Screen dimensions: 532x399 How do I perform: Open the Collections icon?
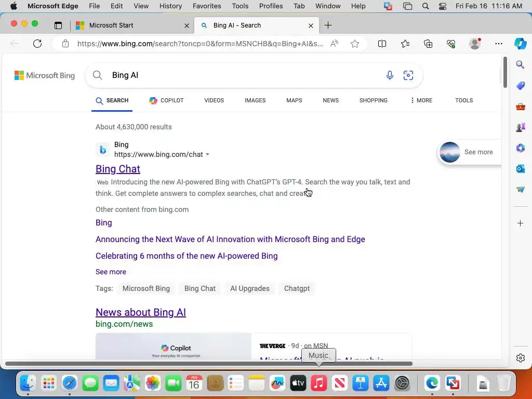tap(428, 44)
